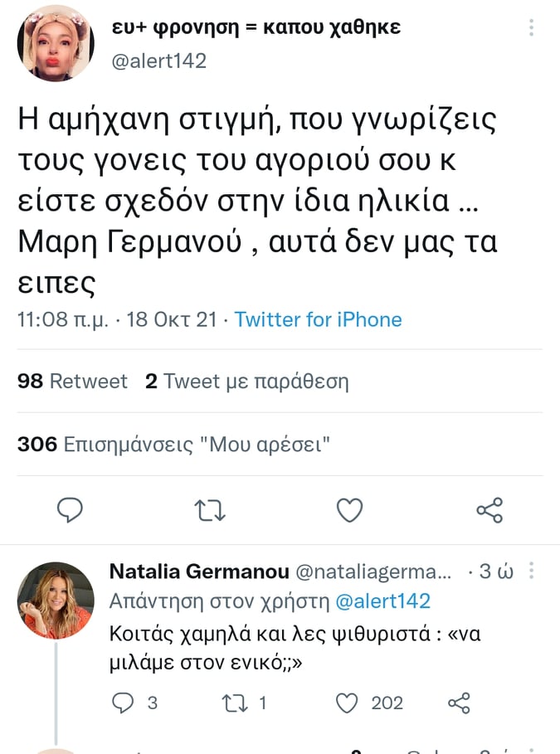The image size is (560, 754).
Task: Open the Twitter for iPhone link
Action: point(319,320)
